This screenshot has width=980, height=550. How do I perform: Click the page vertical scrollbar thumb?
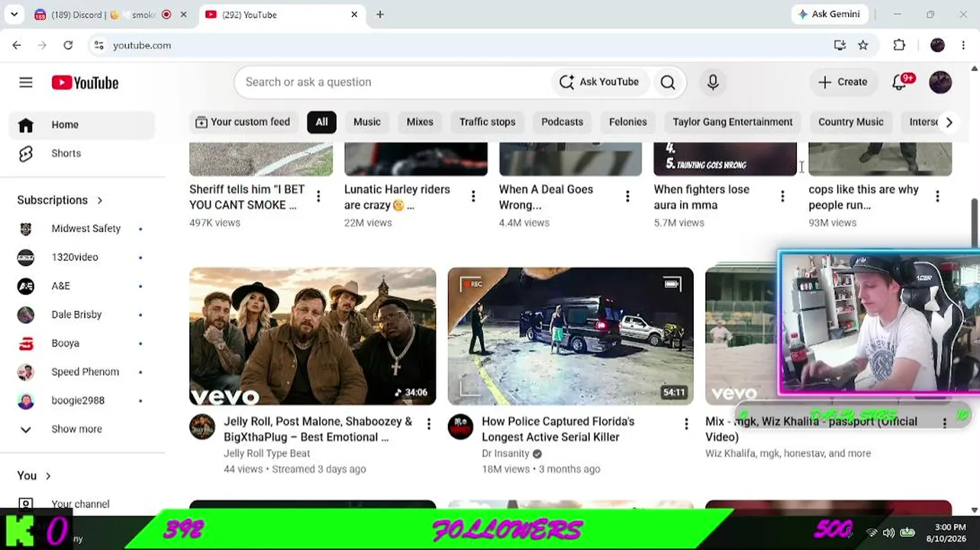coord(974,222)
